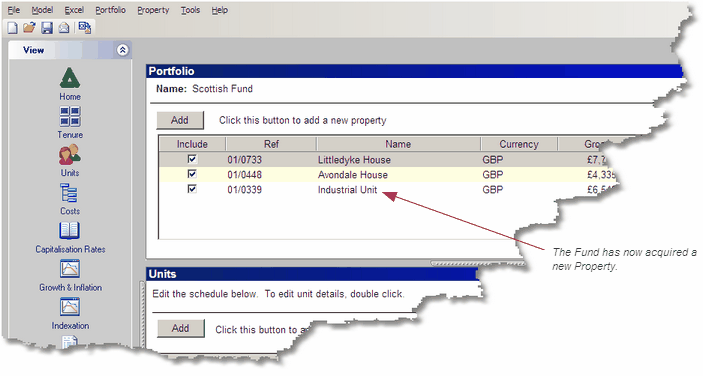Open Capitalisation Rates book icon

tap(69, 231)
